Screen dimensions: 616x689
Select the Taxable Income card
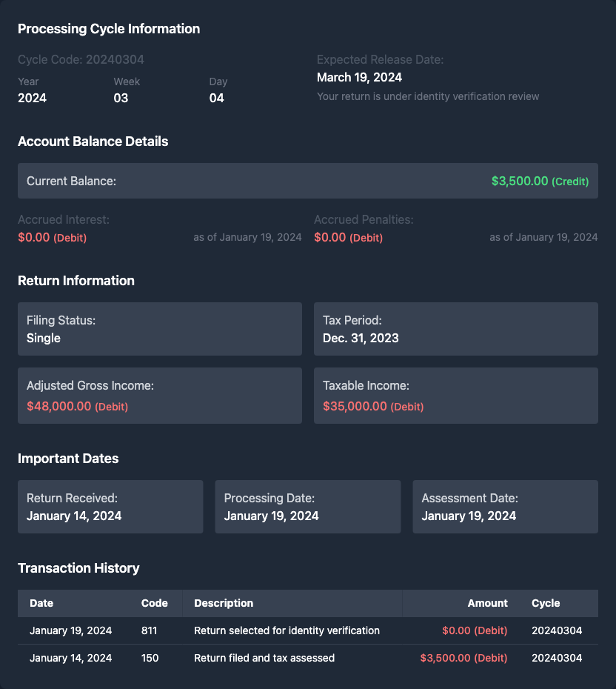coord(455,396)
